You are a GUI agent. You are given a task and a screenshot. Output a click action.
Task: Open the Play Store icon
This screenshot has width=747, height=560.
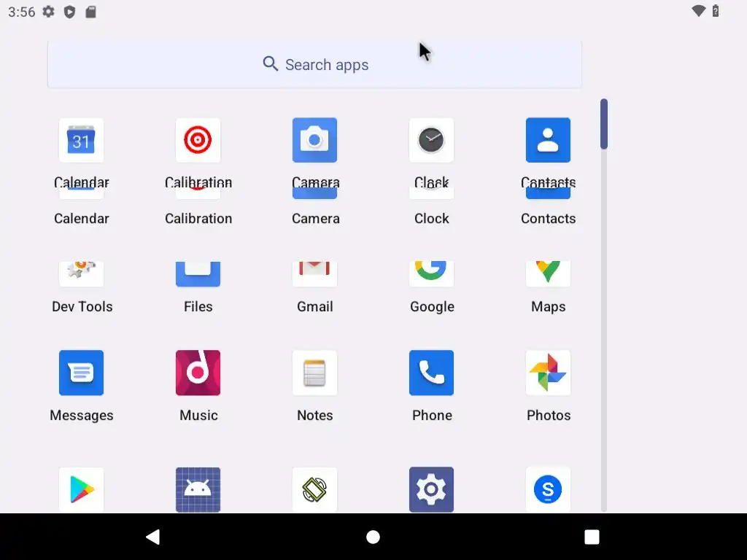pos(81,489)
